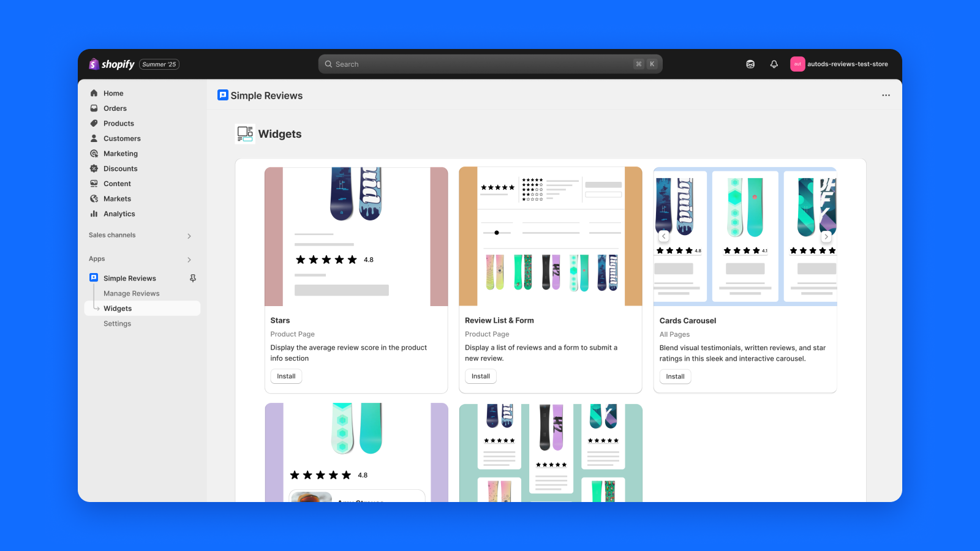Select the Products icon in the sidebar
980x551 pixels.
(x=94, y=123)
